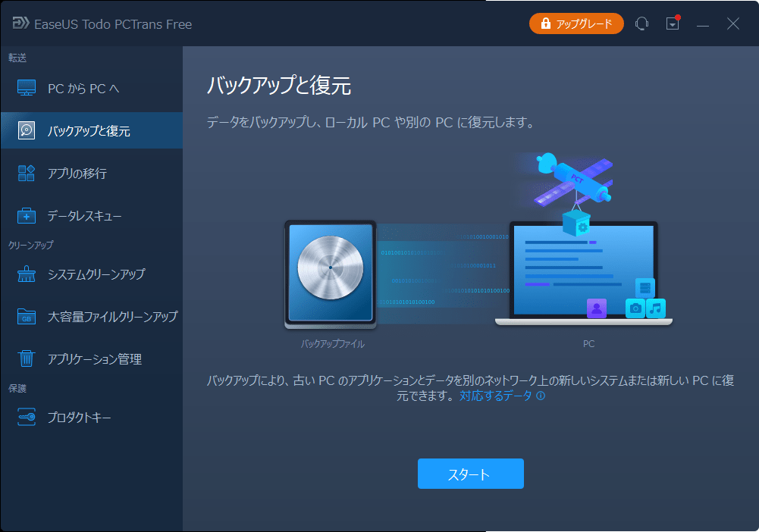The height and width of the screenshot is (532, 759).
Task: Select the アプリケーション管理 trash can icon
Action: coord(26,358)
